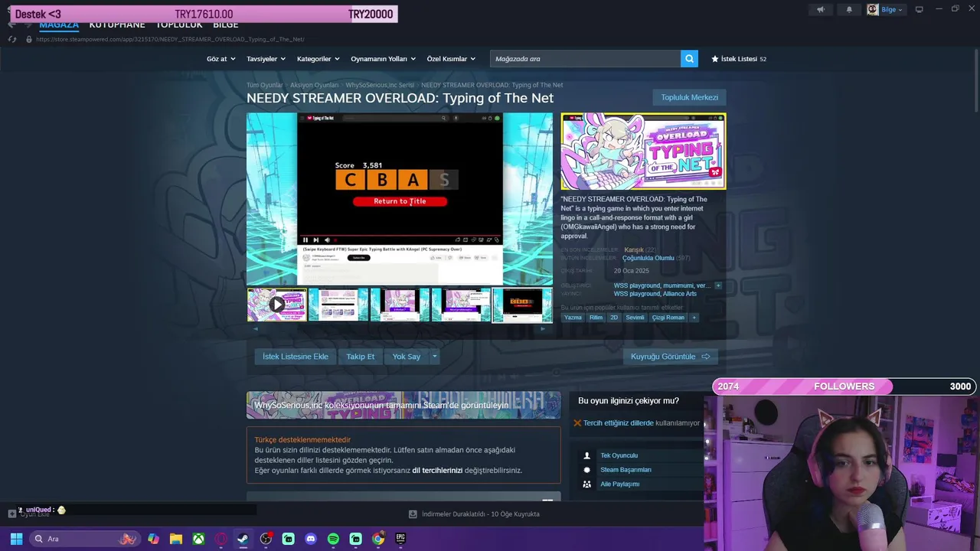980x551 pixels.
Task: Open the Yok Say options arrow
Action: click(434, 357)
